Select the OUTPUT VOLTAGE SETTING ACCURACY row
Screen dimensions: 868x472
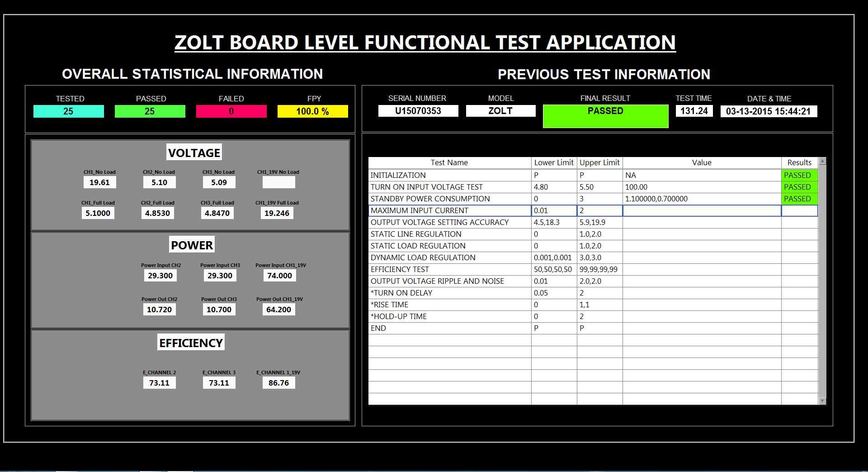pyautogui.click(x=593, y=222)
